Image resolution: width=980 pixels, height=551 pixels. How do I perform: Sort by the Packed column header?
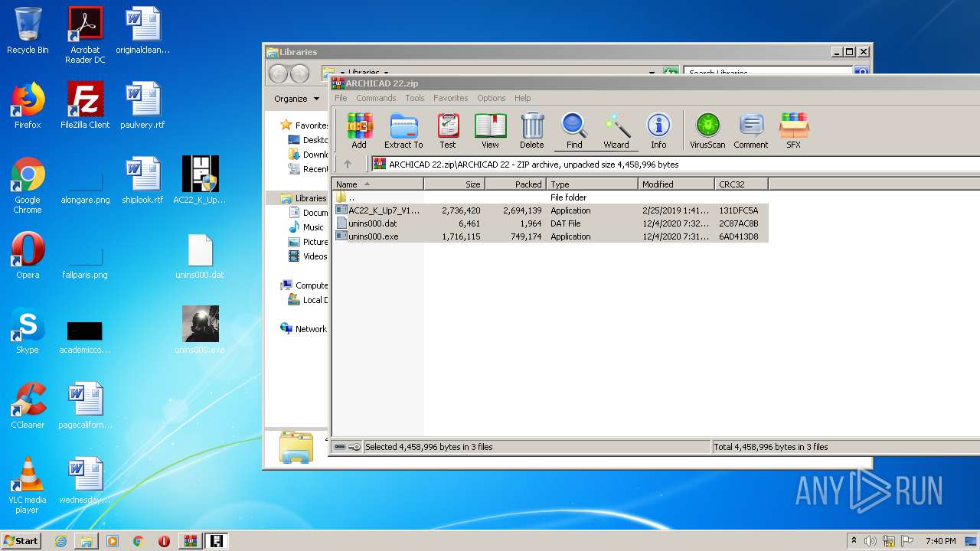516,184
